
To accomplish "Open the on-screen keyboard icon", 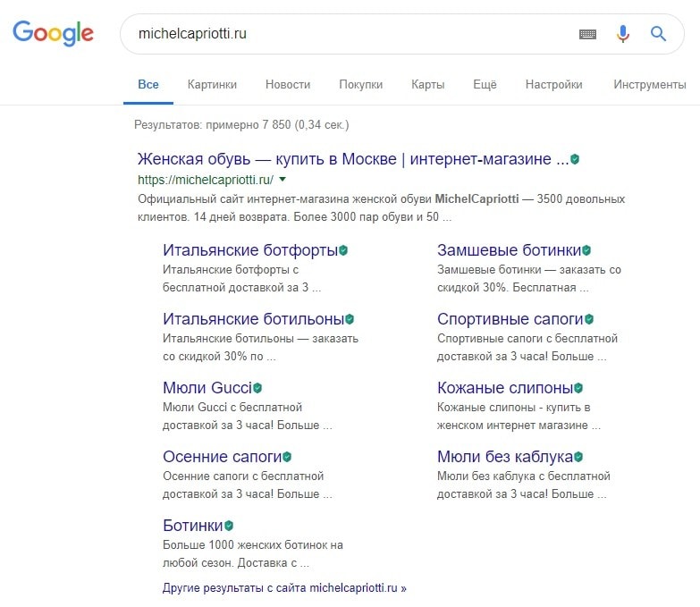I will [x=587, y=34].
